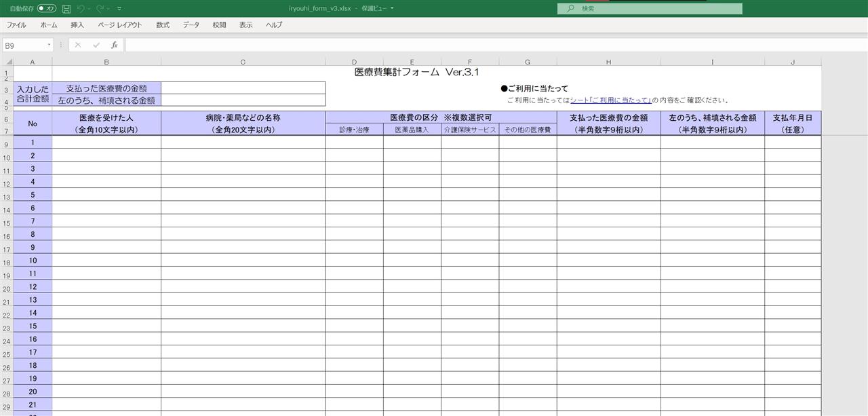Click the 病院・薬局などの名称 column heading

(x=243, y=124)
